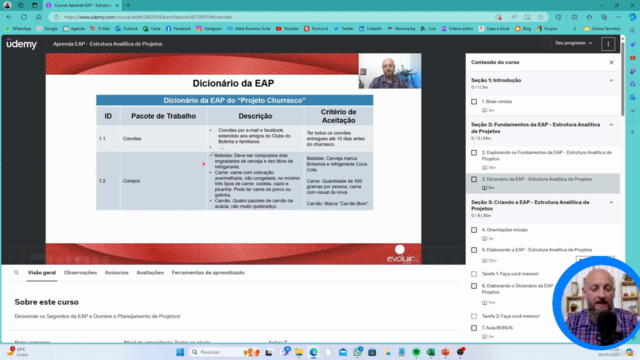640x360 pixels.
Task: Check the 1. Boas-vindas lecture checkbox
Action: coord(474,102)
